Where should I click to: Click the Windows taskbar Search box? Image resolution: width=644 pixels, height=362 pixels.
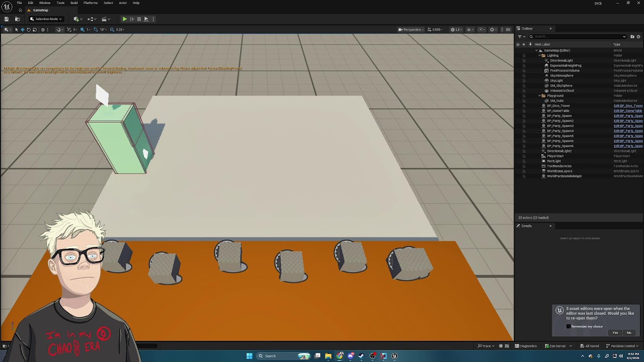point(284,356)
